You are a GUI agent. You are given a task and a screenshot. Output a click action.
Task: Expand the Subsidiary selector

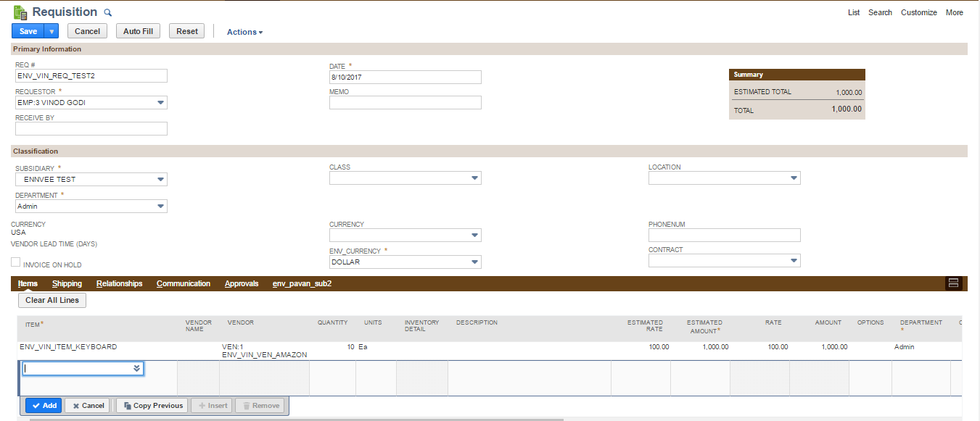point(160,179)
